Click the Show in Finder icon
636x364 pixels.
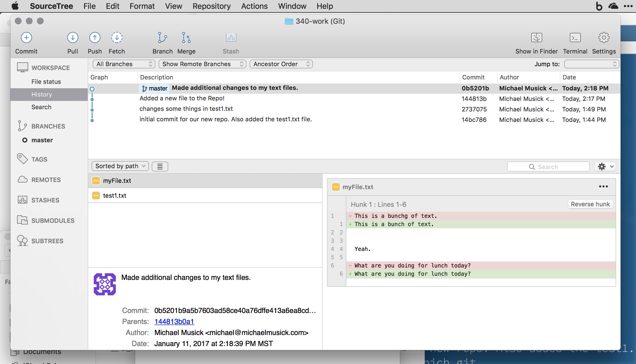536,38
